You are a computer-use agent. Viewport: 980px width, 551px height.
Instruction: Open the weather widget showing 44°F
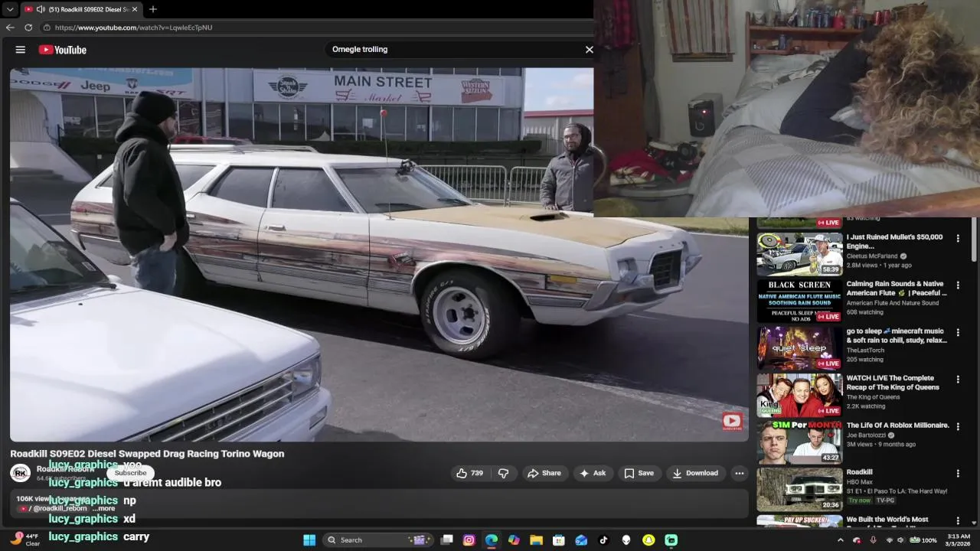[x=24, y=540]
